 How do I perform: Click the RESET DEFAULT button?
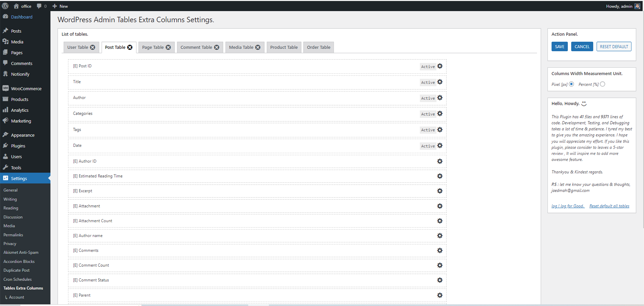click(614, 47)
